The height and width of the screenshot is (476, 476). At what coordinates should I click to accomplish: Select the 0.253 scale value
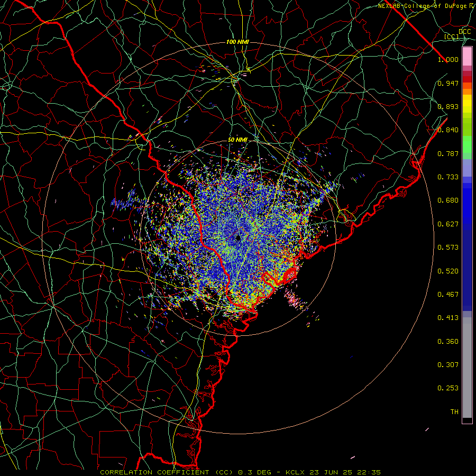tap(448, 388)
